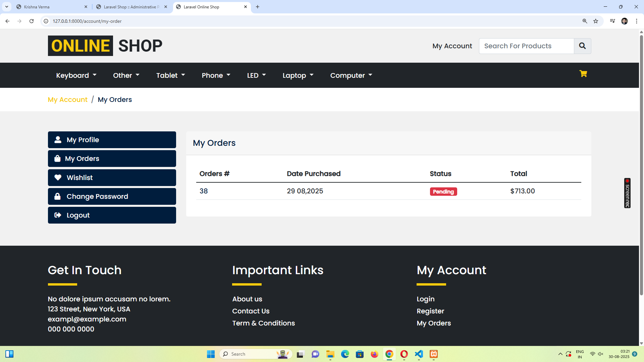The height and width of the screenshot is (362, 644).
Task: Close the Krishna Verma tab
Action: (86, 7)
